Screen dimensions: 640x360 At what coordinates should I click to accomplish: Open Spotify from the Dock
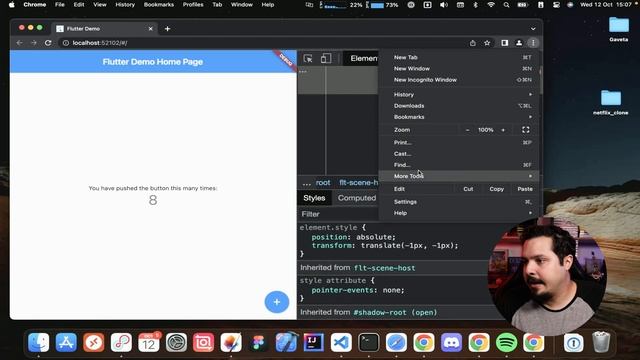click(x=507, y=342)
